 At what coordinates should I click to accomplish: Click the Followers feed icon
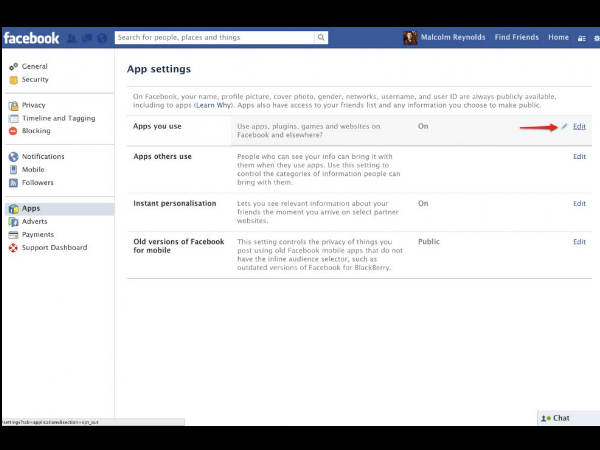[x=13, y=183]
